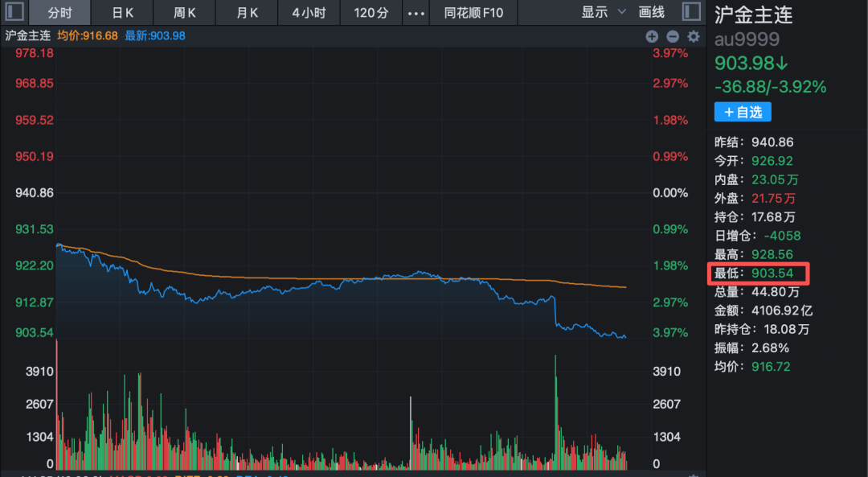
Task: Open more timeframes ellipsis menu
Action: click(x=416, y=12)
